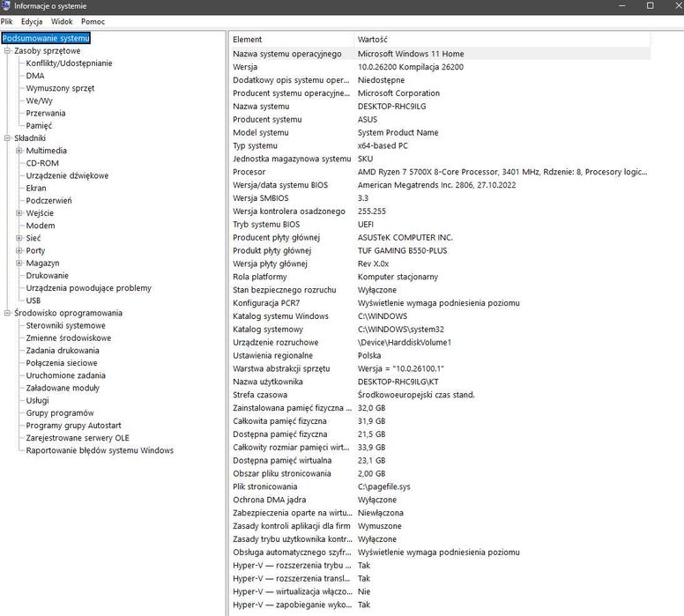Image resolution: width=684 pixels, height=616 pixels.
Task: Select Zadania drukowania tree item
Action: click(63, 351)
